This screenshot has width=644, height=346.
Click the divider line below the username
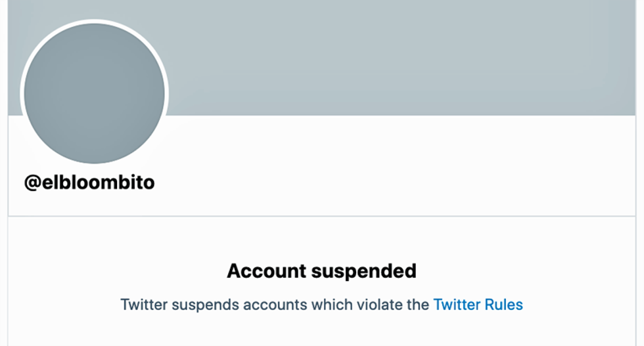(322, 216)
